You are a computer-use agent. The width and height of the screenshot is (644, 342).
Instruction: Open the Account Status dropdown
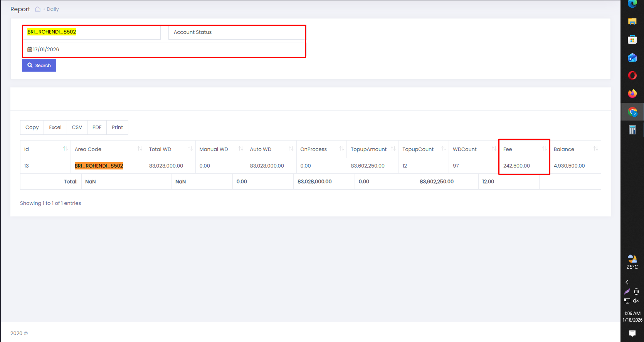237,32
